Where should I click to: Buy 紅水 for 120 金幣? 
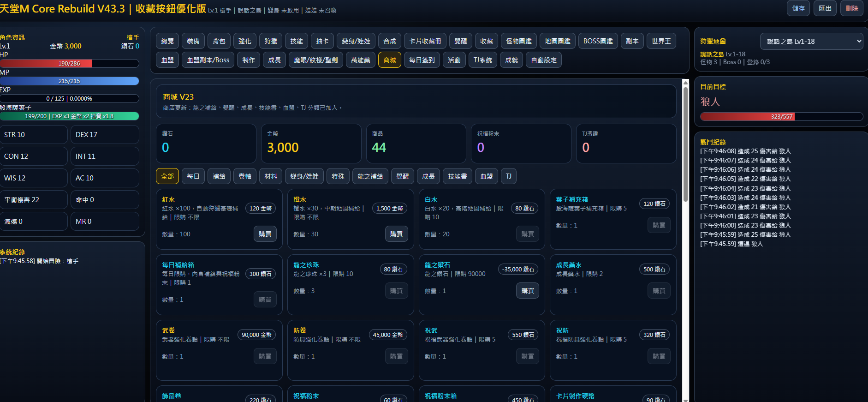265,234
